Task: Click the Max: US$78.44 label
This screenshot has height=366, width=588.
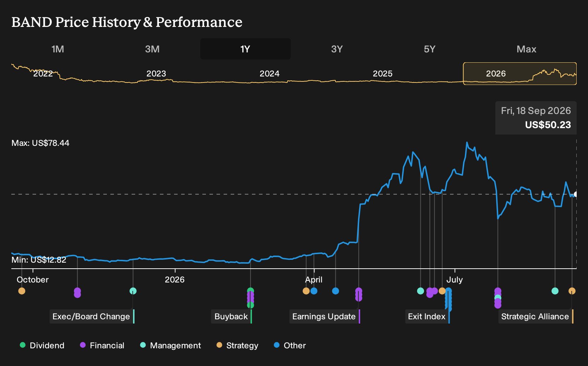Action: pos(40,143)
